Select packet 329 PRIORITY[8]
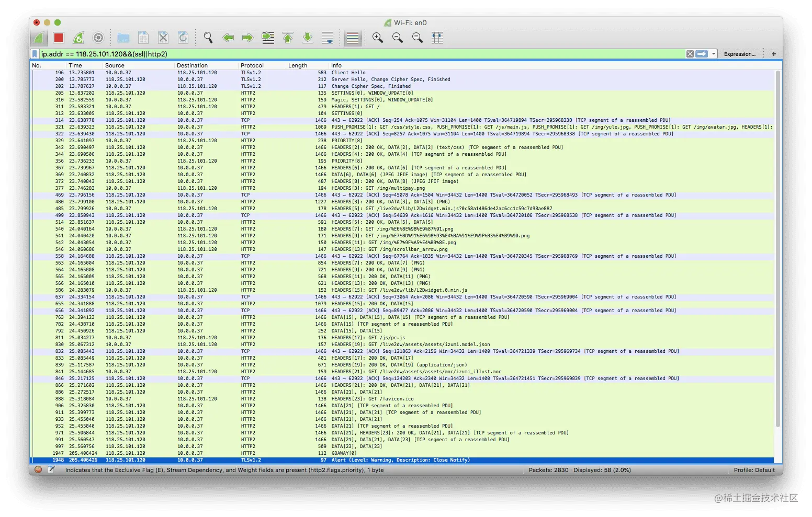 pyautogui.click(x=402, y=141)
